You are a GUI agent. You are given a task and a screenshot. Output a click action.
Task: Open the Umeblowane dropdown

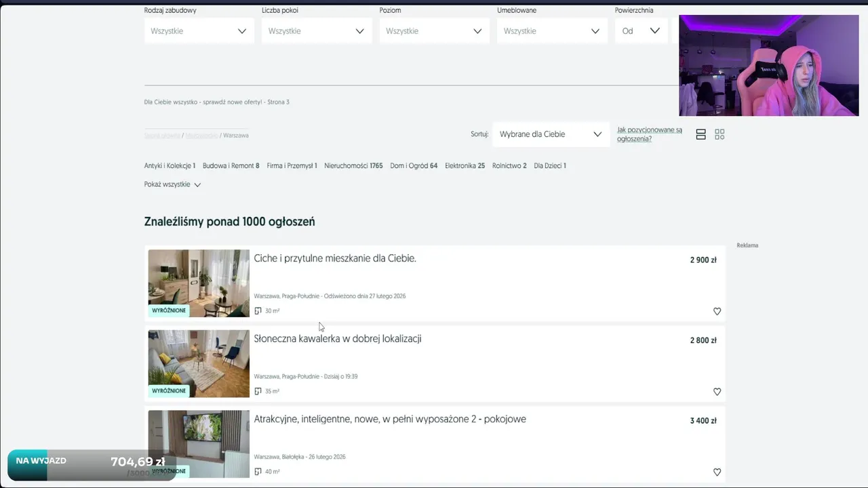click(x=552, y=31)
